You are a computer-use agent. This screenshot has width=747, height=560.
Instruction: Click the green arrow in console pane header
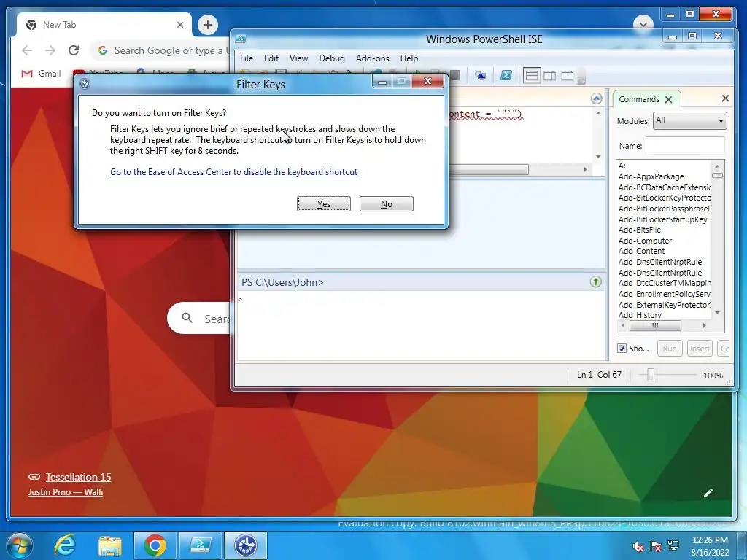pyautogui.click(x=595, y=282)
